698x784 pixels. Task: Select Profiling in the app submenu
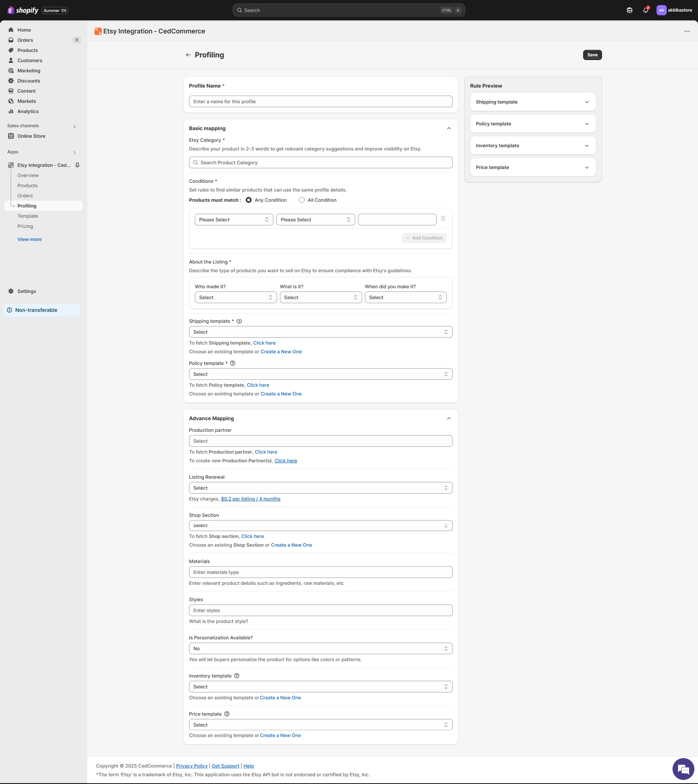[43, 206]
